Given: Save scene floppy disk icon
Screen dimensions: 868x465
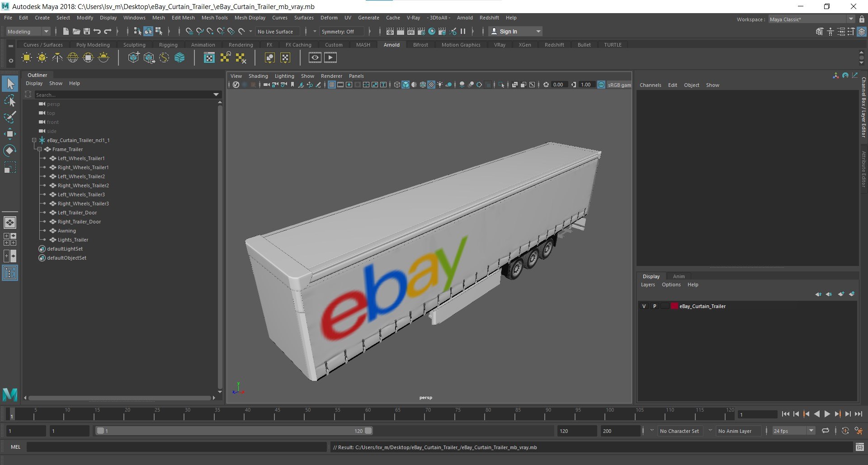Looking at the screenshot, I should pyautogui.click(x=87, y=31).
